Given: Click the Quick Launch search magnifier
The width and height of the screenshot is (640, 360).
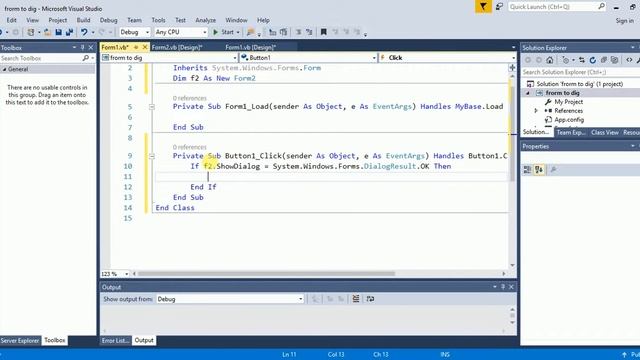Looking at the screenshot, I should coord(601,7).
